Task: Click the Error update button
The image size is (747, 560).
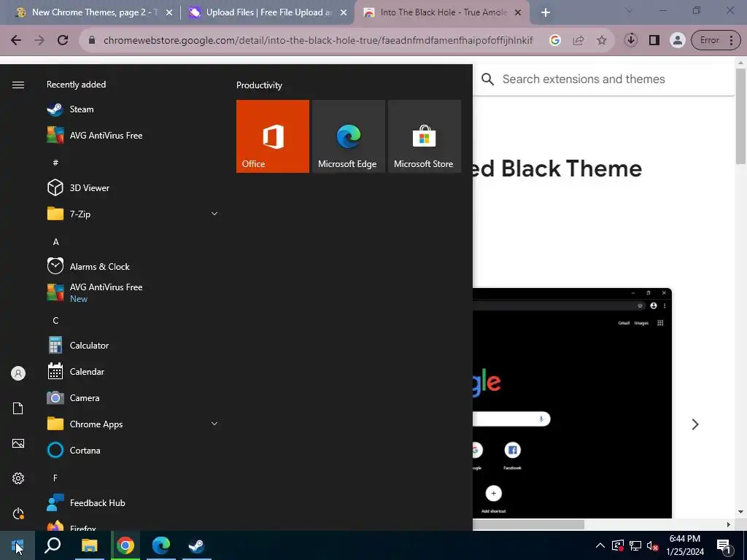Action: tap(716, 40)
